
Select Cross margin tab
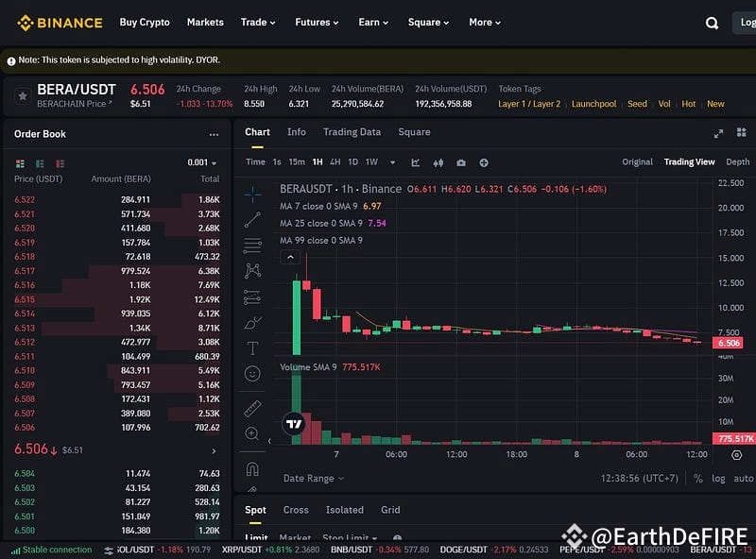click(x=296, y=510)
